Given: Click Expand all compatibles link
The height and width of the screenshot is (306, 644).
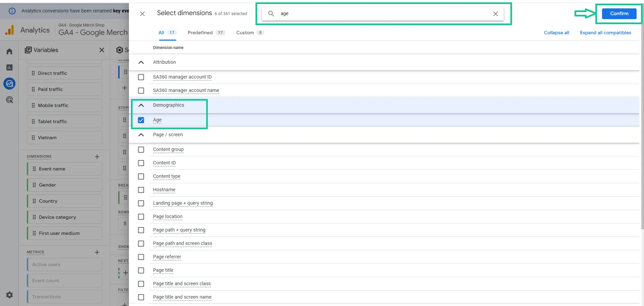Looking at the screenshot, I should pos(605,33).
